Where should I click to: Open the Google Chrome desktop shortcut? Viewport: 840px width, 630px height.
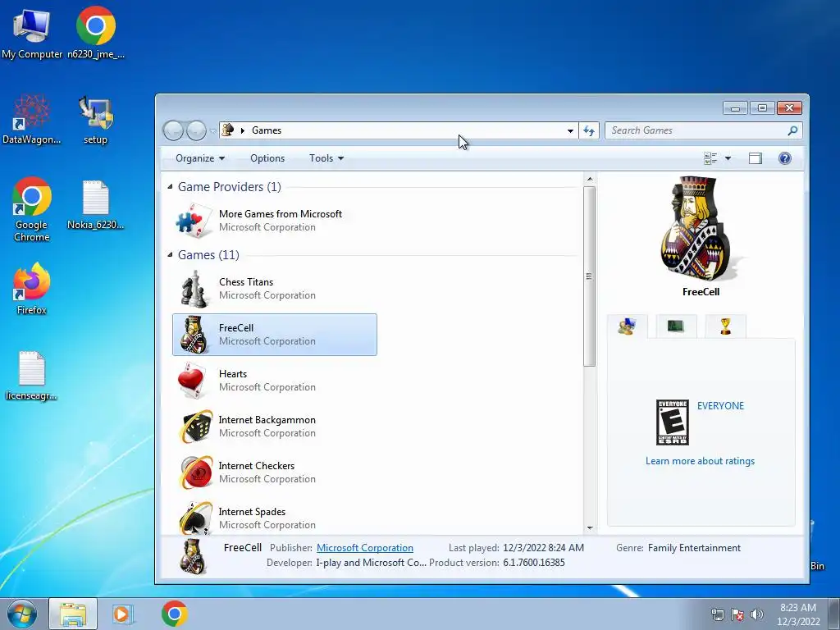pos(32,209)
